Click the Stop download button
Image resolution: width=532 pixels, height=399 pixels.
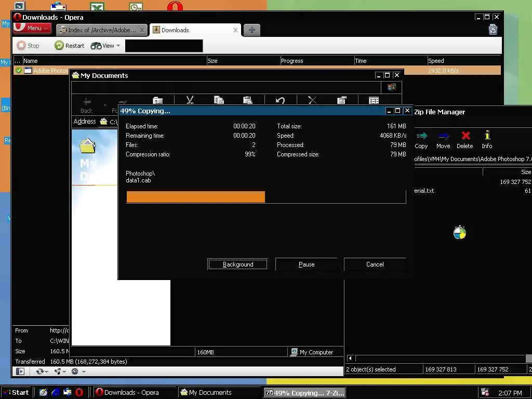[x=28, y=46]
